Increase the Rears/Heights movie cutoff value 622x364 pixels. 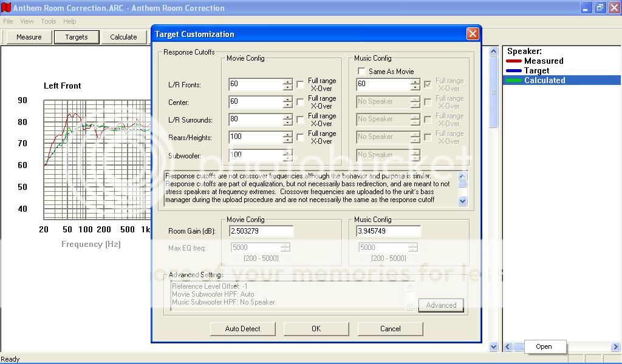point(288,134)
